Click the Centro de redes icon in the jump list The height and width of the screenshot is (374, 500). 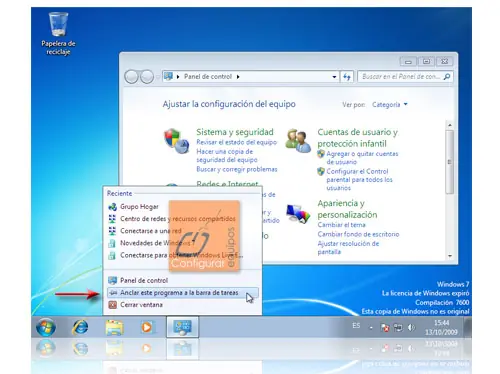point(112,219)
